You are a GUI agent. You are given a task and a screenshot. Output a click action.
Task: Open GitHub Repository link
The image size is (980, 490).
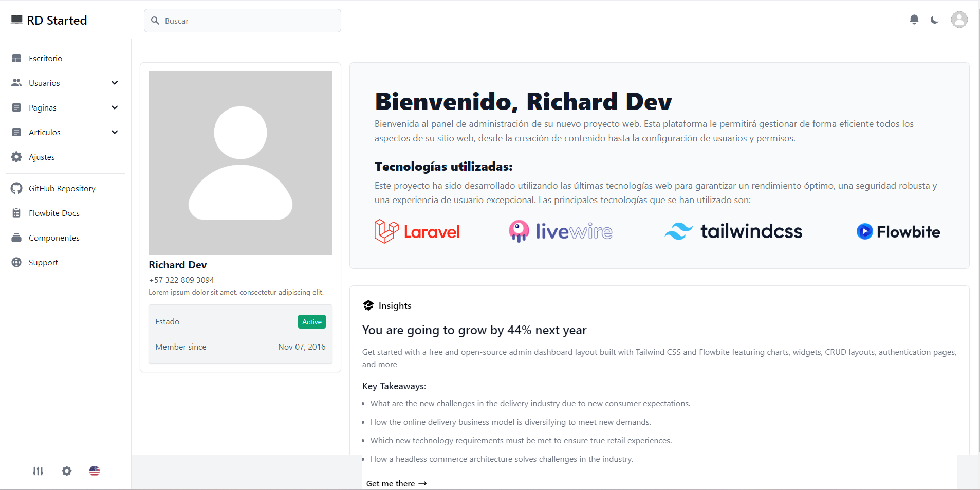pyautogui.click(x=66, y=188)
